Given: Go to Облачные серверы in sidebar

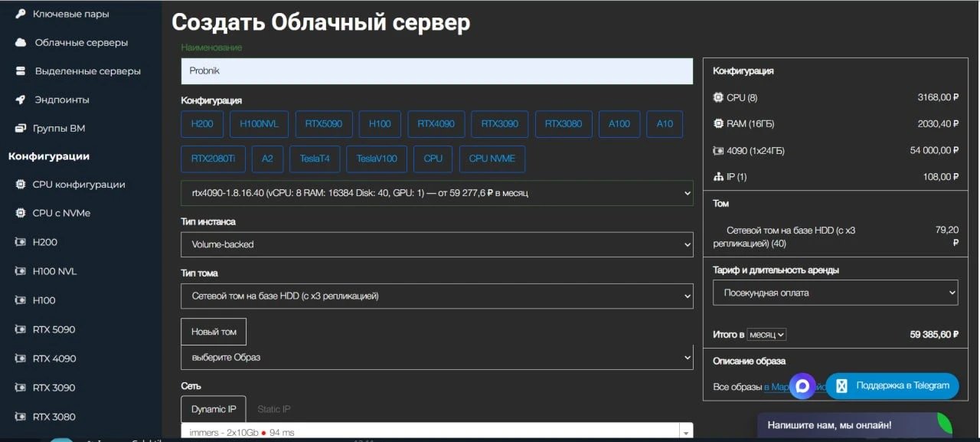Looking at the screenshot, I should pyautogui.click(x=81, y=42).
